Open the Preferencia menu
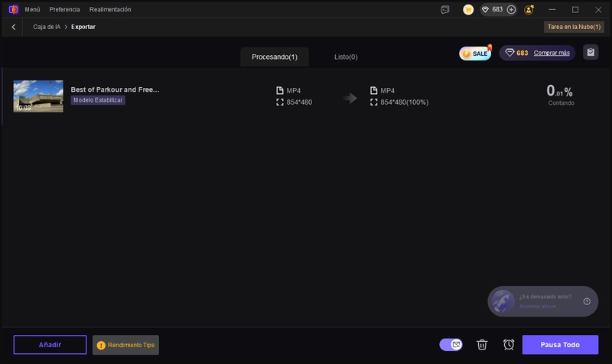 [64, 10]
